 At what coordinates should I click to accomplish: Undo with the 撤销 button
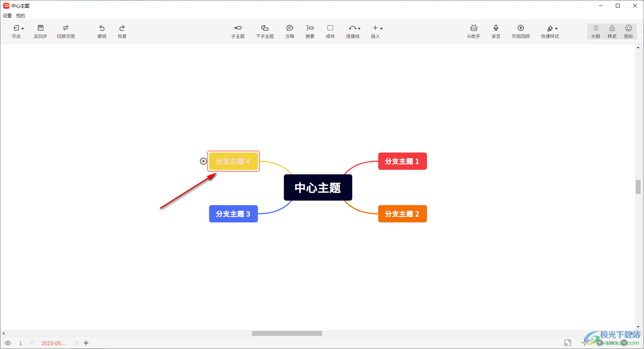click(102, 32)
